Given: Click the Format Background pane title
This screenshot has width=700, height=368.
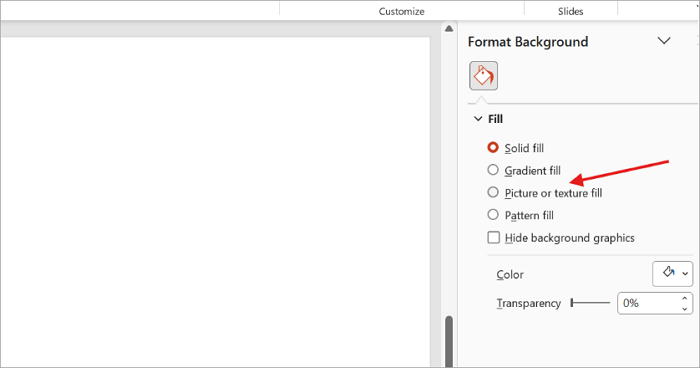Looking at the screenshot, I should (528, 42).
